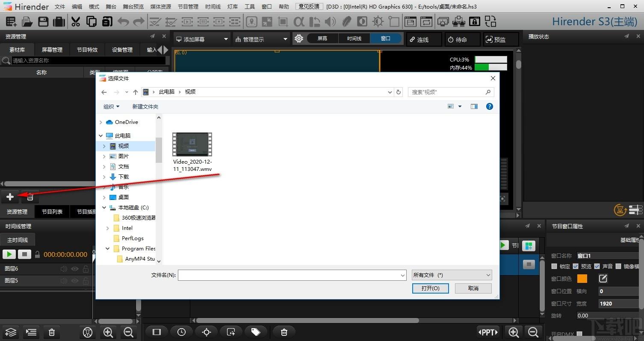
Task: Open the file type filter 所有文件 dropdown
Action: pos(452,275)
